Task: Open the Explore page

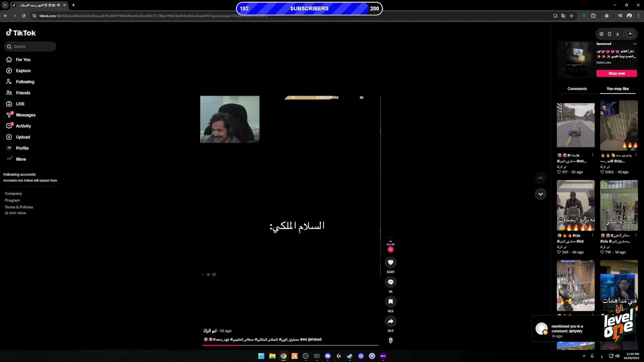Action: pos(19,70)
